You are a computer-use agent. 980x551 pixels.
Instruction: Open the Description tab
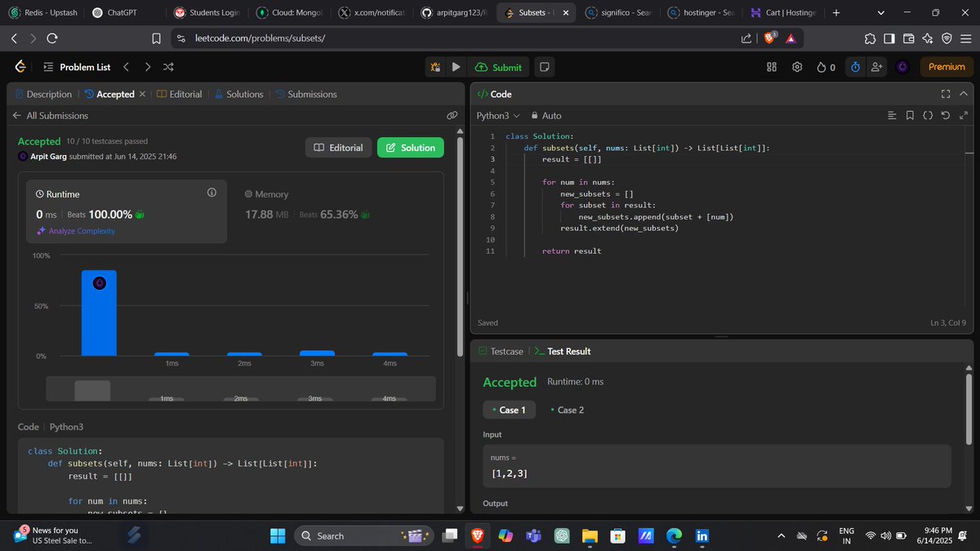coord(43,94)
